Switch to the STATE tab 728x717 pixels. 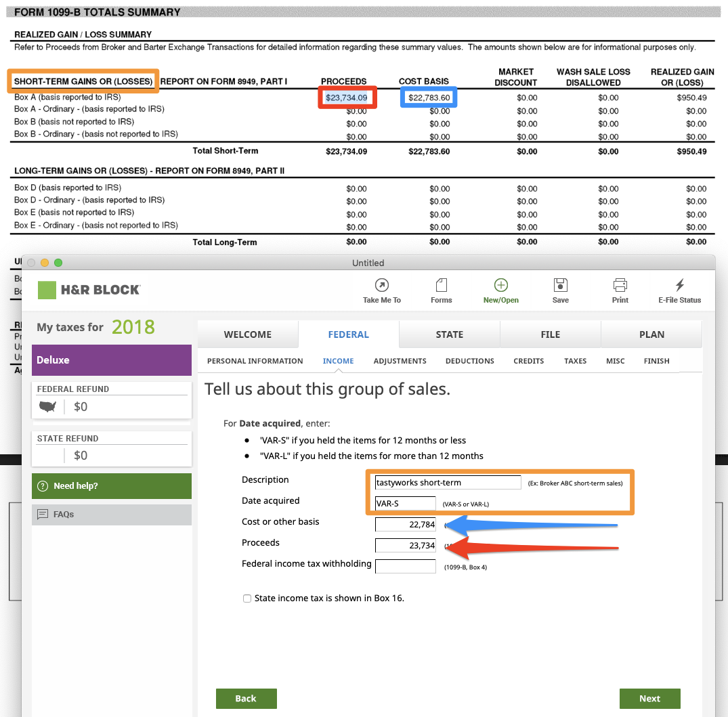click(449, 334)
